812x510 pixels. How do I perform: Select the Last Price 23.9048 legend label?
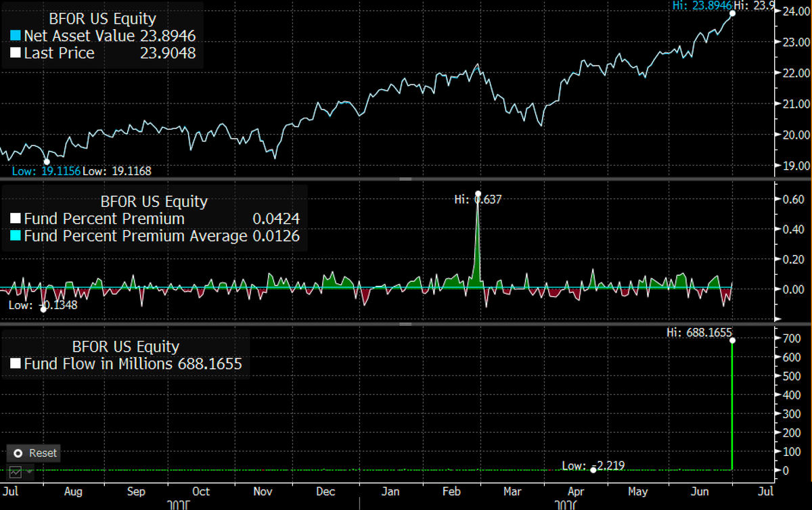click(110, 53)
